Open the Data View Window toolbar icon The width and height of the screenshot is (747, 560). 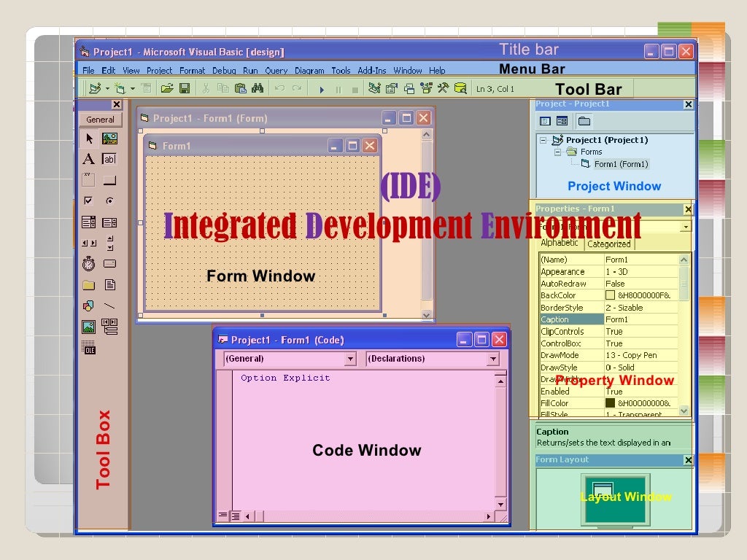point(460,88)
